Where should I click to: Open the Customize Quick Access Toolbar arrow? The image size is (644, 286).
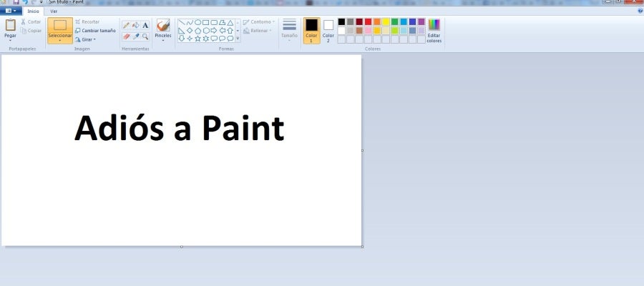pyautogui.click(x=41, y=2)
